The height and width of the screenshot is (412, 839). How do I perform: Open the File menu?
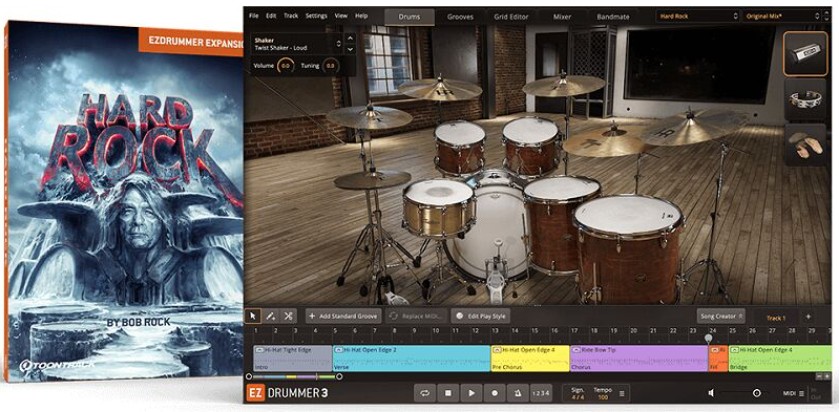tap(254, 16)
